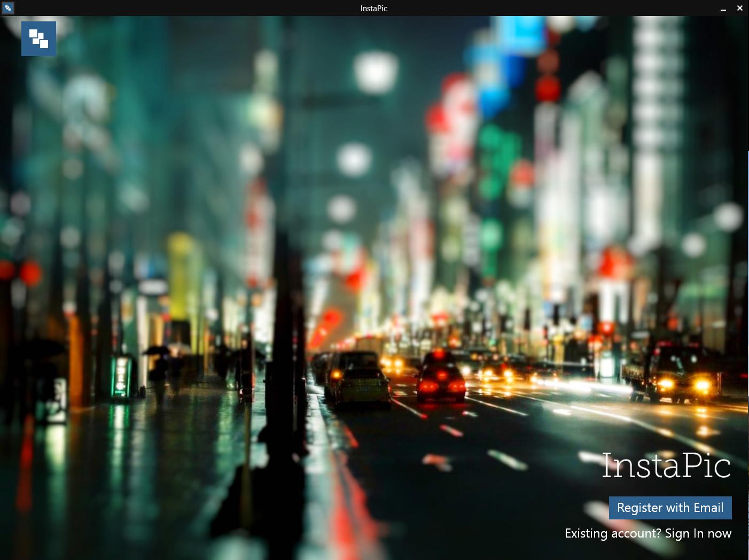Click the large InstaPic wordmark

[x=666, y=466]
